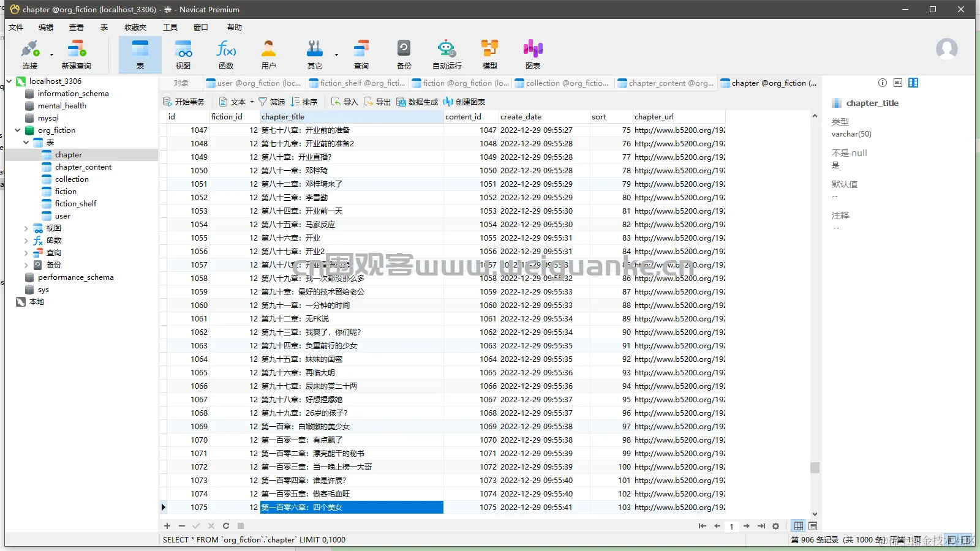
Task: Open the 视图 (View) toolbar icon
Action: click(x=183, y=54)
